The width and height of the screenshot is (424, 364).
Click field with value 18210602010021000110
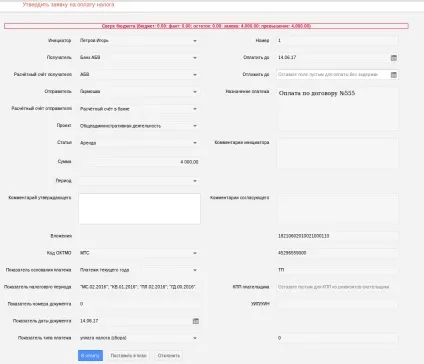pos(337,236)
